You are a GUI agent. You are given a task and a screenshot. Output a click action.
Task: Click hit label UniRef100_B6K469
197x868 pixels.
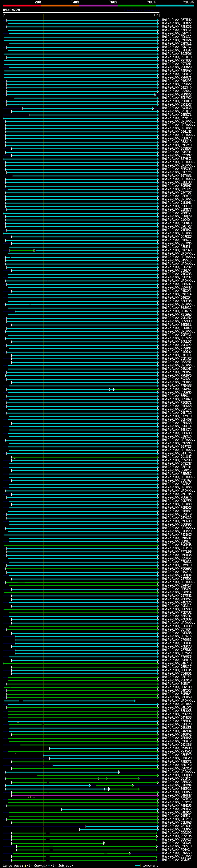click(x=177, y=419)
